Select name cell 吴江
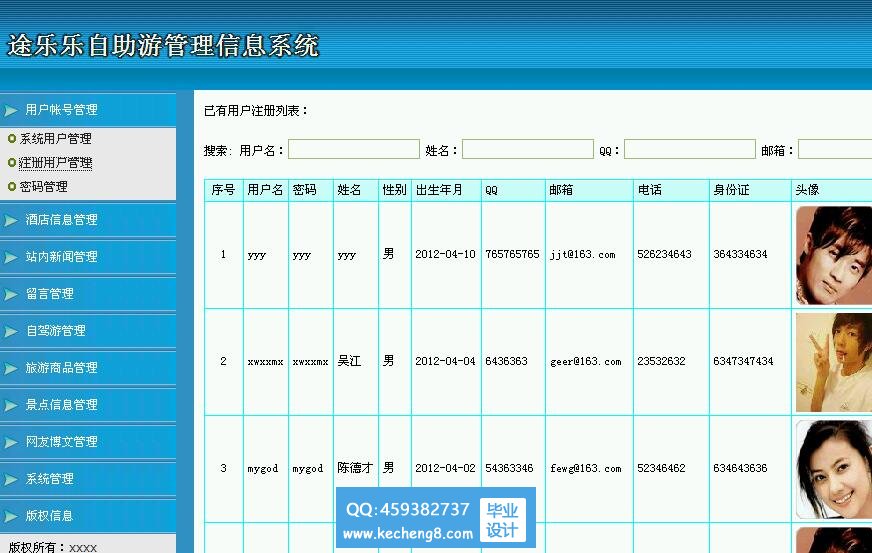 (x=349, y=361)
